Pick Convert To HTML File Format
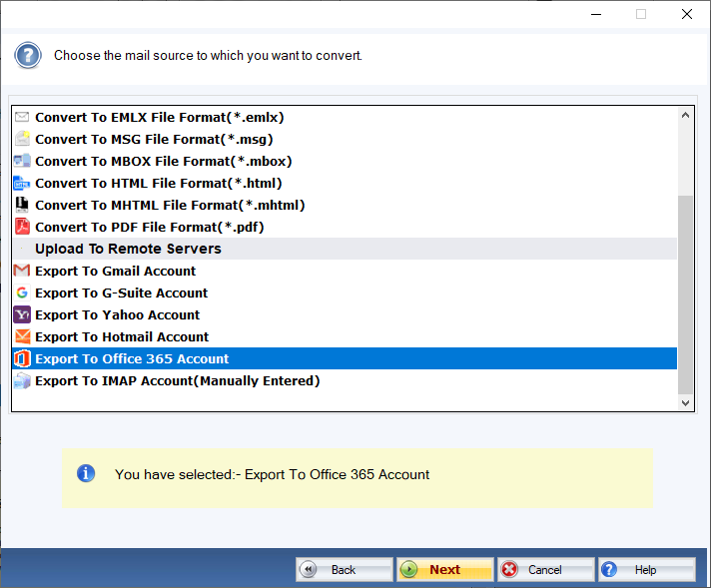Image resolution: width=711 pixels, height=588 pixels. pos(345,183)
